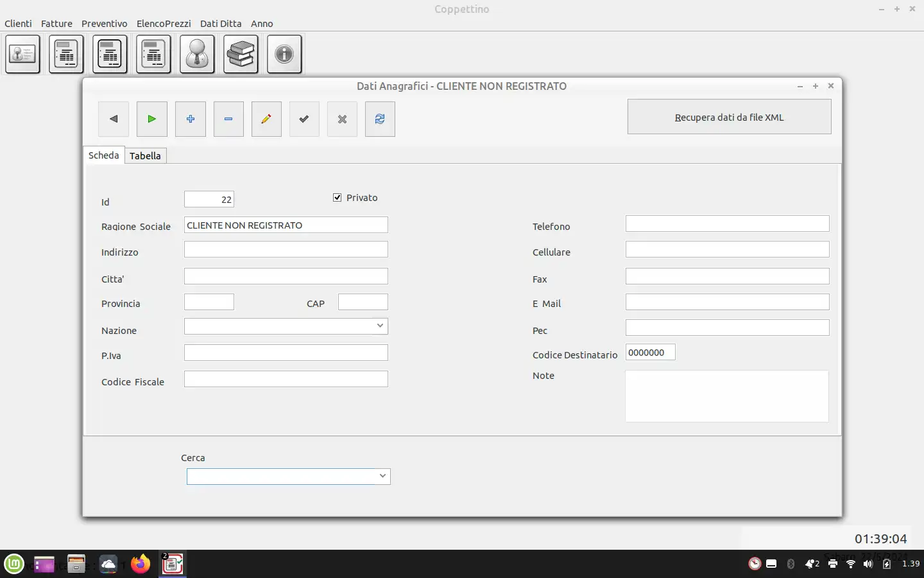
Task: Click the Fax field
Action: tap(728, 276)
